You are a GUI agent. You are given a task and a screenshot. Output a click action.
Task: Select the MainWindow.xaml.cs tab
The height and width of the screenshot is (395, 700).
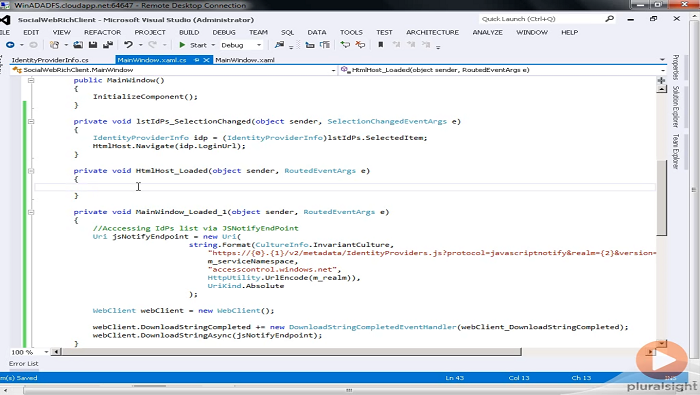point(152,60)
